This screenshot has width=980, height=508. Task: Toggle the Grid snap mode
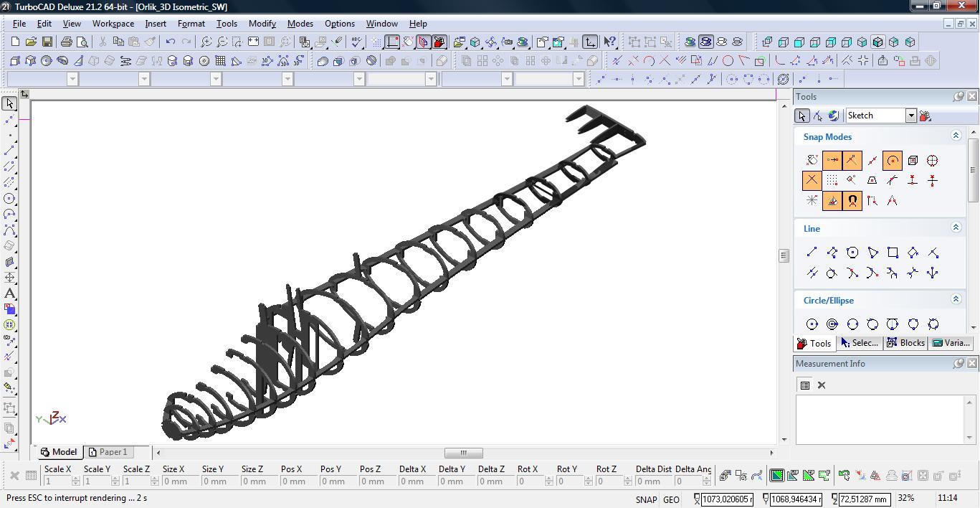(832, 181)
